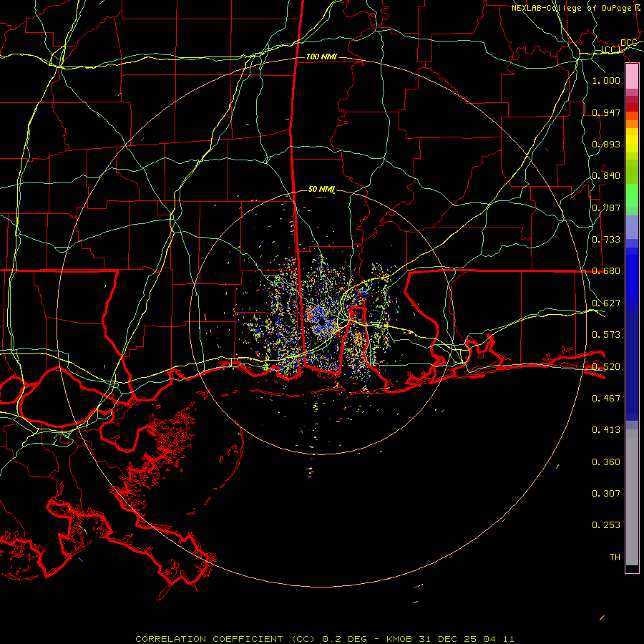Select the 0.520 legend value

point(606,367)
